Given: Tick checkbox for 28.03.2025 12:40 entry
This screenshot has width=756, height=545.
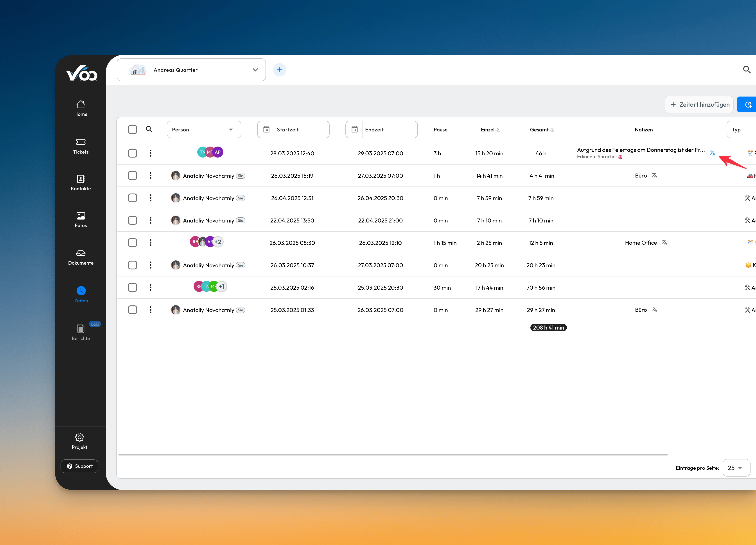Looking at the screenshot, I should pos(132,153).
